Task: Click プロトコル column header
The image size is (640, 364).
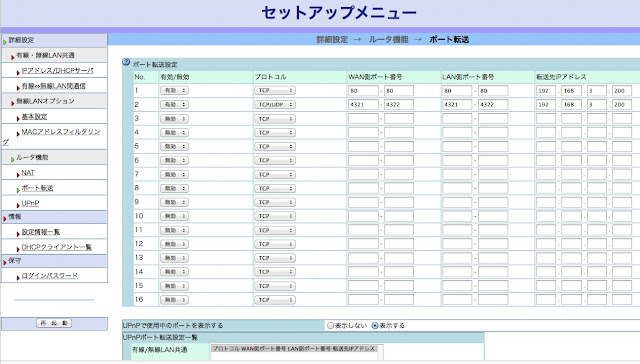Action: (x=271, y=77)
